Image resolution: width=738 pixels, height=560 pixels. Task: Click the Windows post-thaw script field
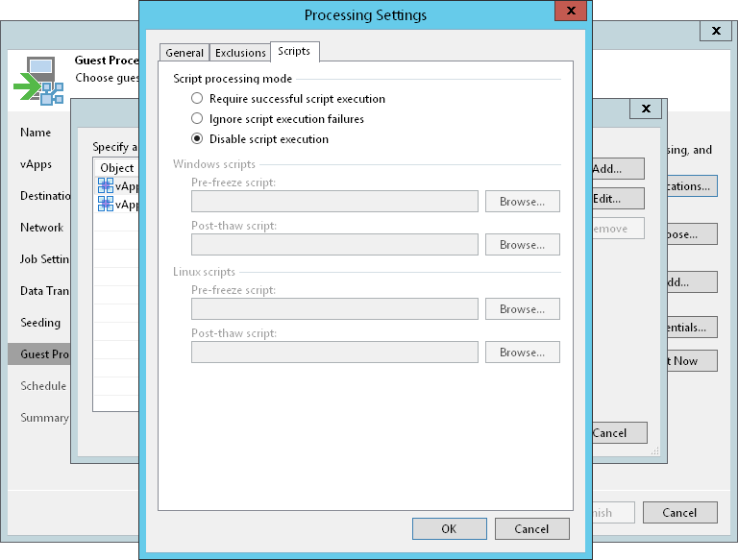tap(334, 245)
